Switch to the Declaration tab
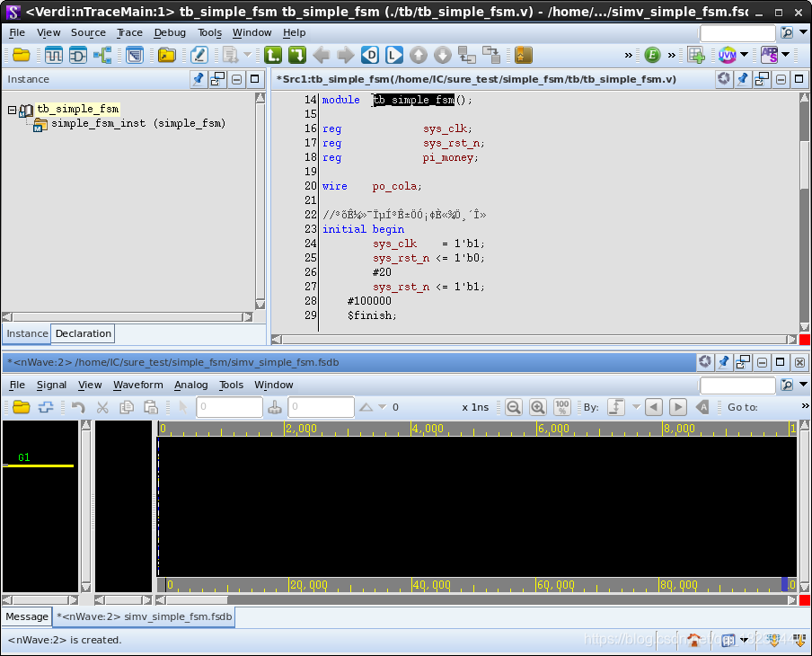 (x=83, y=333)
